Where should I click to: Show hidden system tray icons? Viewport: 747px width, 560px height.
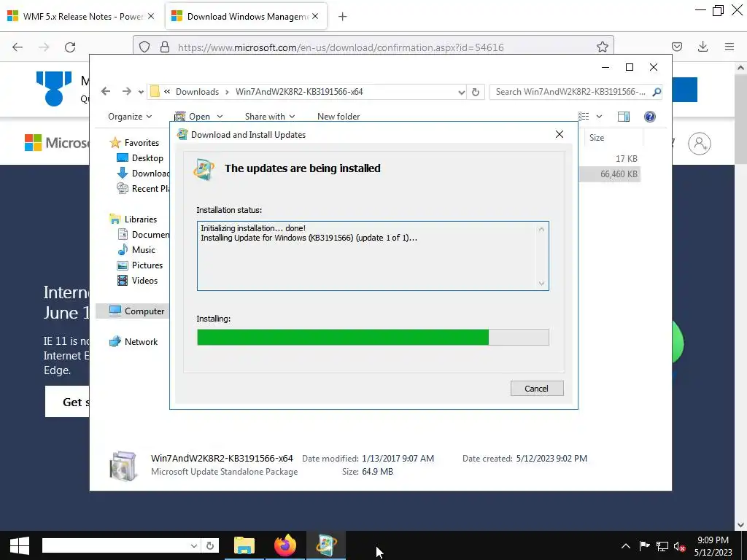pyautogui.click(x=626, y=546)
